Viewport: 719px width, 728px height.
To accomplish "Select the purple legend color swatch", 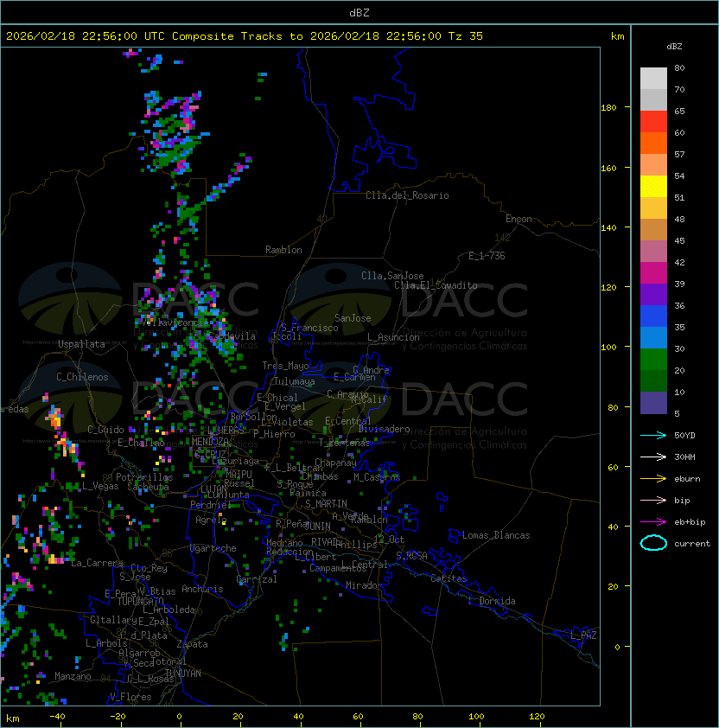I will click(x=653, y=294).
